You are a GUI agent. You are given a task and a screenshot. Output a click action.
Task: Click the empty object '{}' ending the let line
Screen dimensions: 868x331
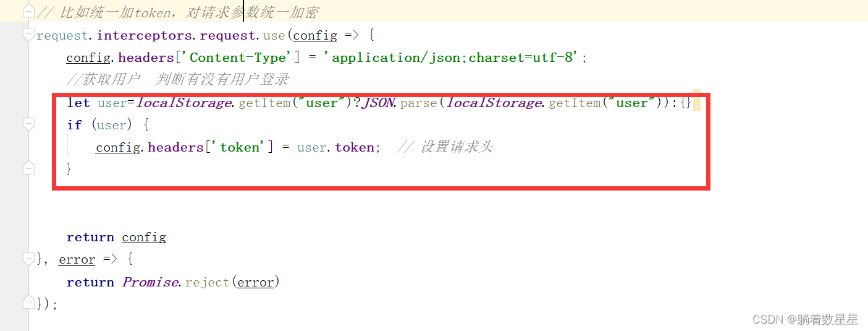click(686, 103)
